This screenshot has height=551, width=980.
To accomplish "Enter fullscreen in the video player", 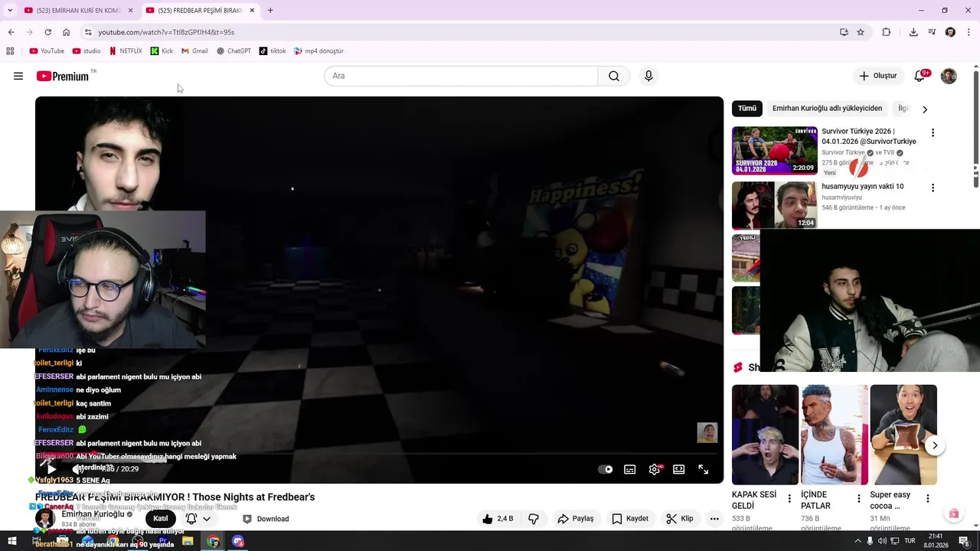I will pos(704,469).
